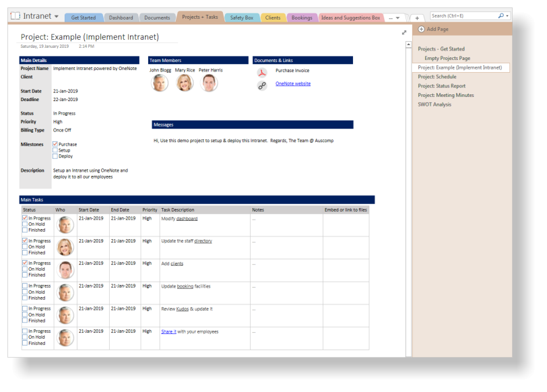Image resolution: width=547 pixels, height=392 pixels.
Task: Check the Deploy milestone checkbox
Action: [55, 156]
